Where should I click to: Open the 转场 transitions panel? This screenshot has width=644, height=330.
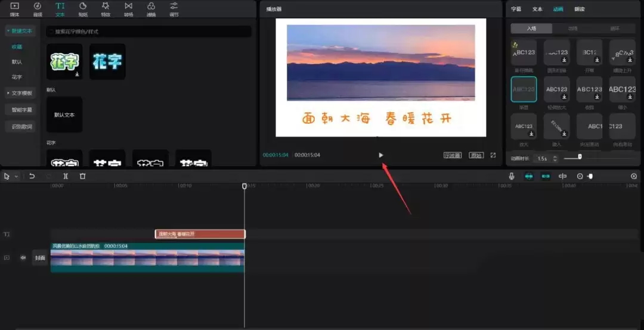tap(129, 9)
